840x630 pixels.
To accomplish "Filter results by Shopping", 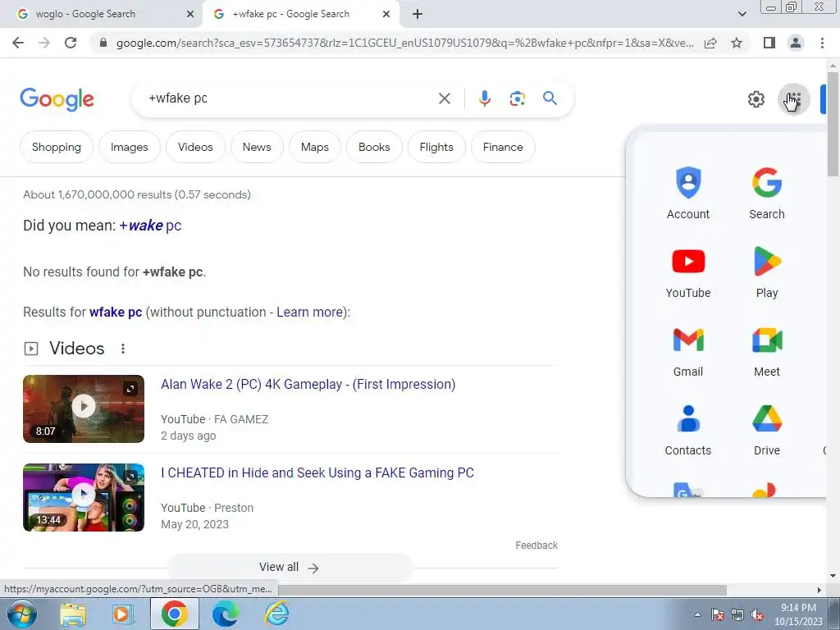I will [57, 147].
